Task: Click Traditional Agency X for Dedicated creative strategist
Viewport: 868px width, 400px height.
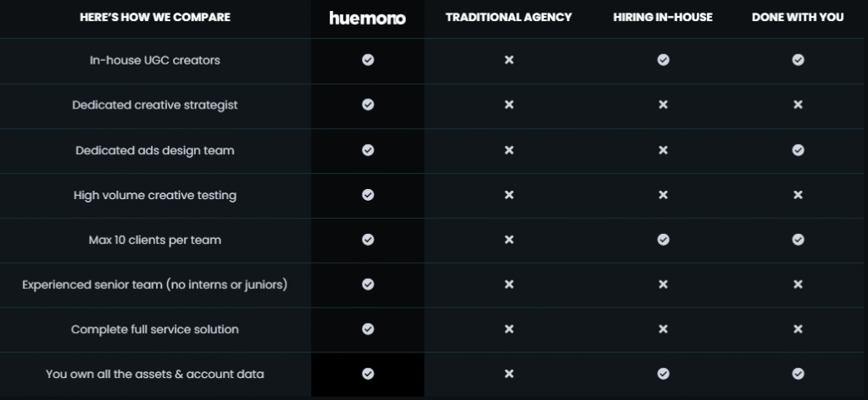Action: click(x=509, y=104)
